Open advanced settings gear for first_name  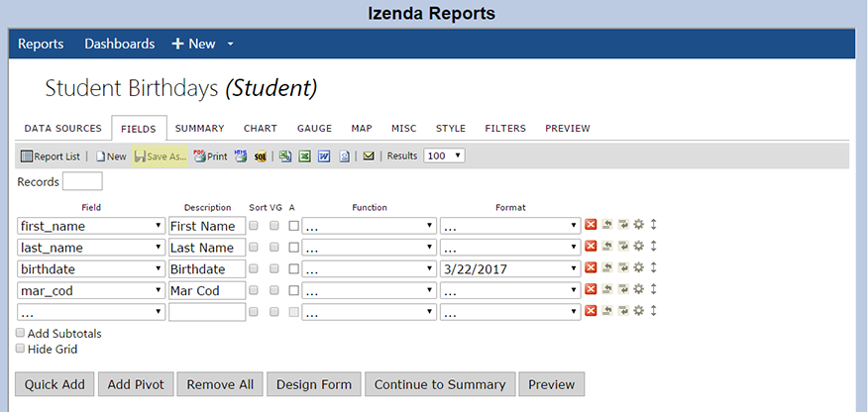[639, 225]
